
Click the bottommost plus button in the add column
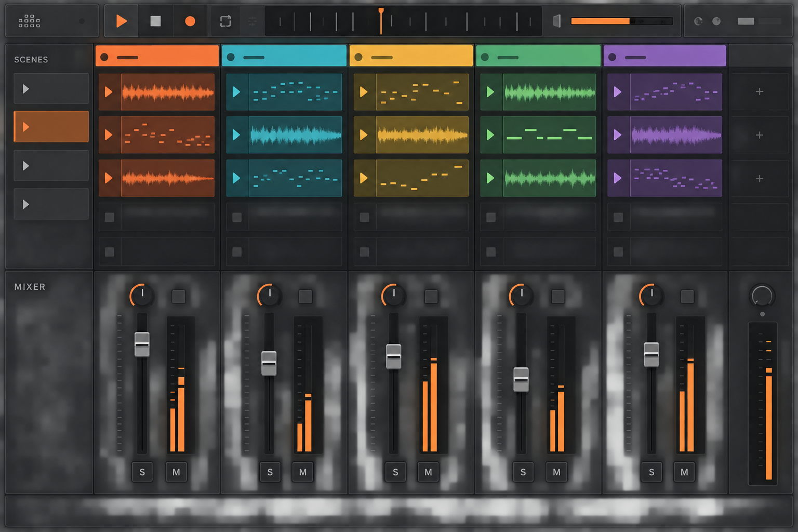[760, 179]
